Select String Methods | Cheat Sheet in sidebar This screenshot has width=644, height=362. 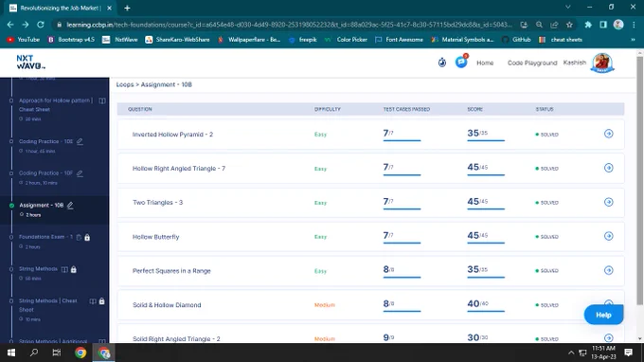point(48,305)
